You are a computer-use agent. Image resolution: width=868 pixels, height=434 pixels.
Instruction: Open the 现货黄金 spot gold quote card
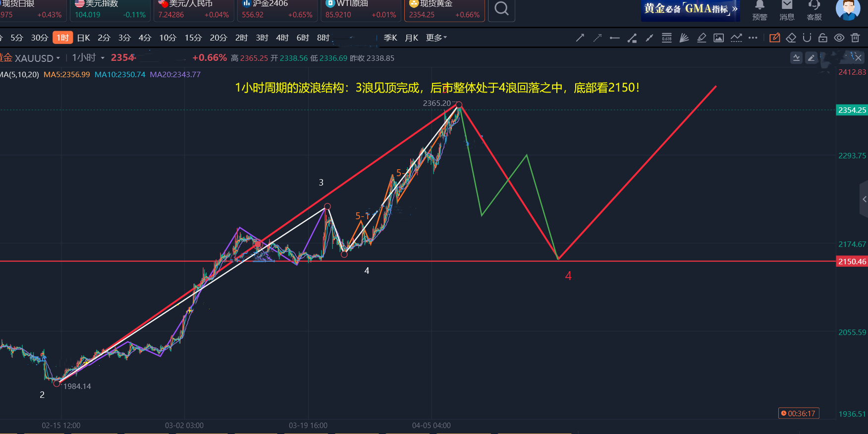tap(444, 10)
